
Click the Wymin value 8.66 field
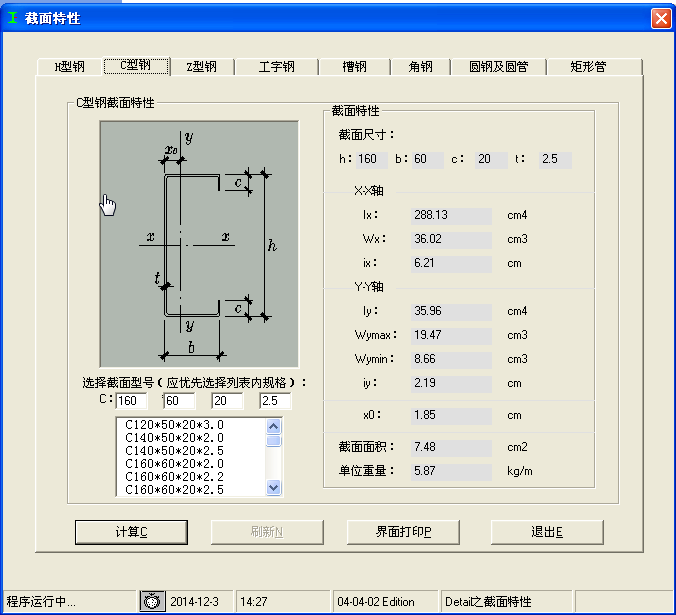coord(451,359)
